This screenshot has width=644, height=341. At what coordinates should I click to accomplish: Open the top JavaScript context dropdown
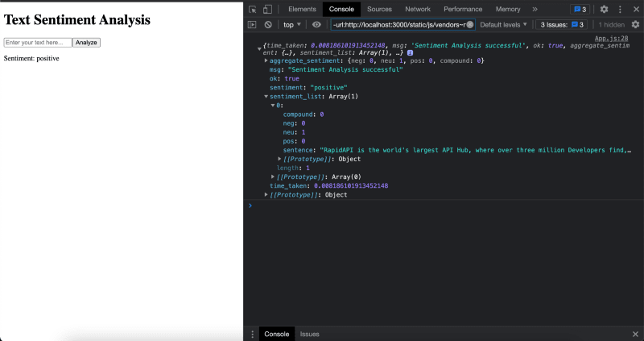292,25
